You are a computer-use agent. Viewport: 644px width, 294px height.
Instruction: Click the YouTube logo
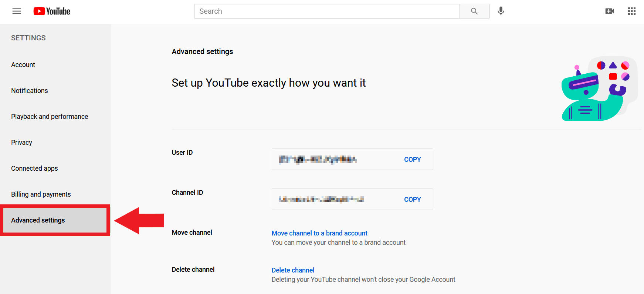point(52,11)
